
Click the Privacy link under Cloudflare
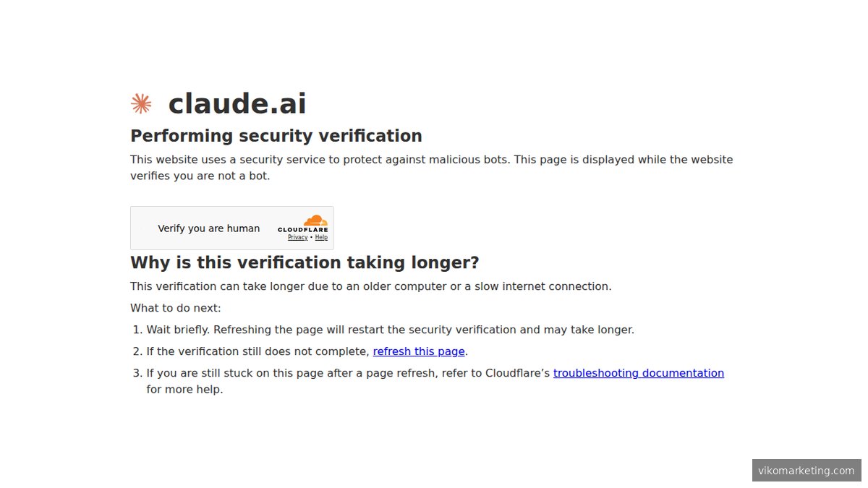297,237
